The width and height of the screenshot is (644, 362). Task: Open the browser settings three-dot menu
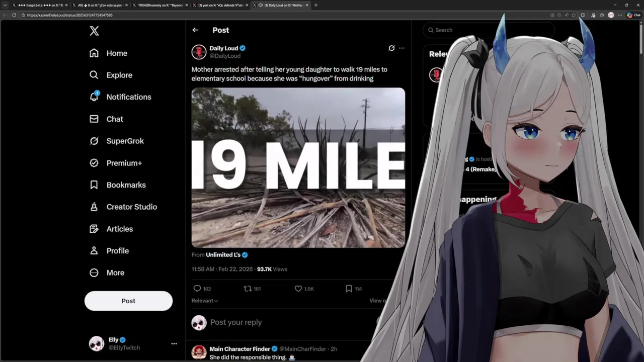coord(620,15)
